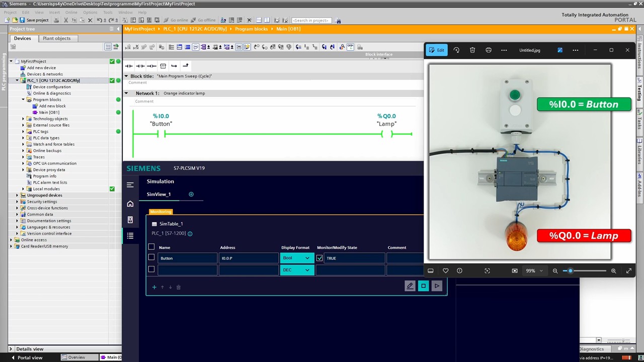Screen dimensions: 644x362
Task: Click the Undo arrow icon
Action: 99,20
